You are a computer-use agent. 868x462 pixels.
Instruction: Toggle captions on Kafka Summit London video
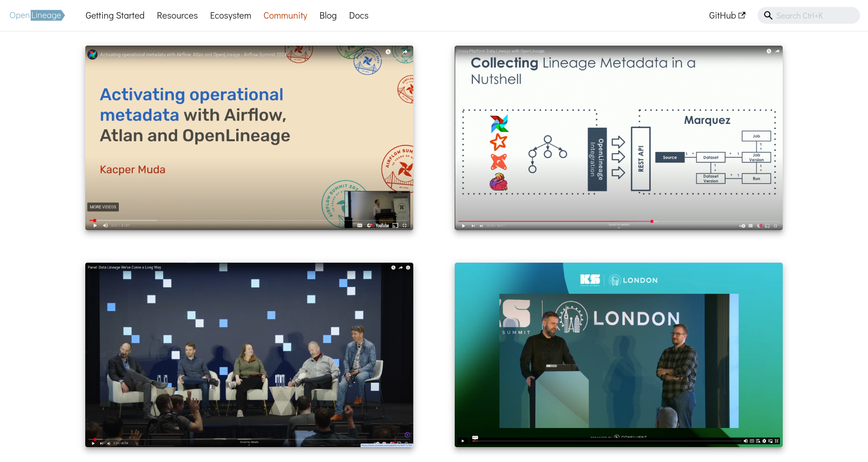point(752,441)
